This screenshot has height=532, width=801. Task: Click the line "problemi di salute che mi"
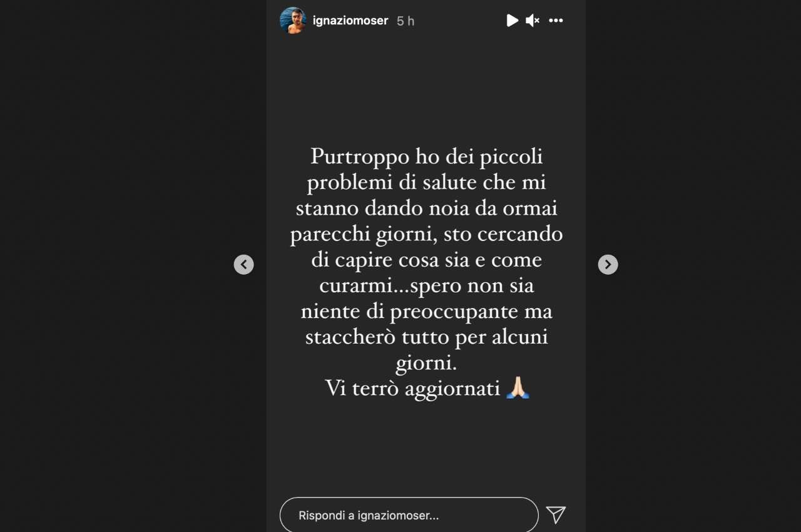click(426, 182)
